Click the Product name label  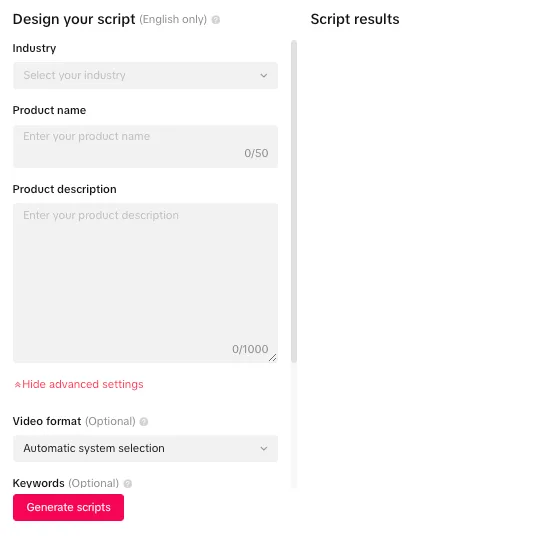49,110
